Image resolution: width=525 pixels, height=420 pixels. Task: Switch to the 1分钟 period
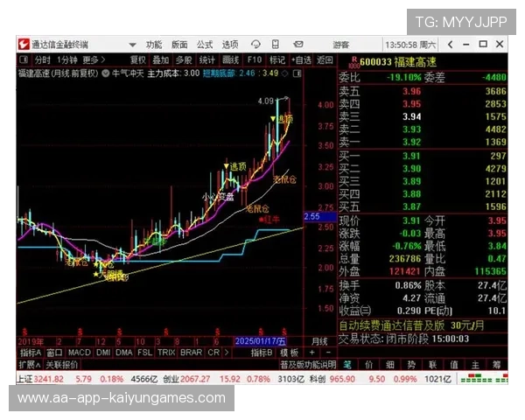(67, 60)
